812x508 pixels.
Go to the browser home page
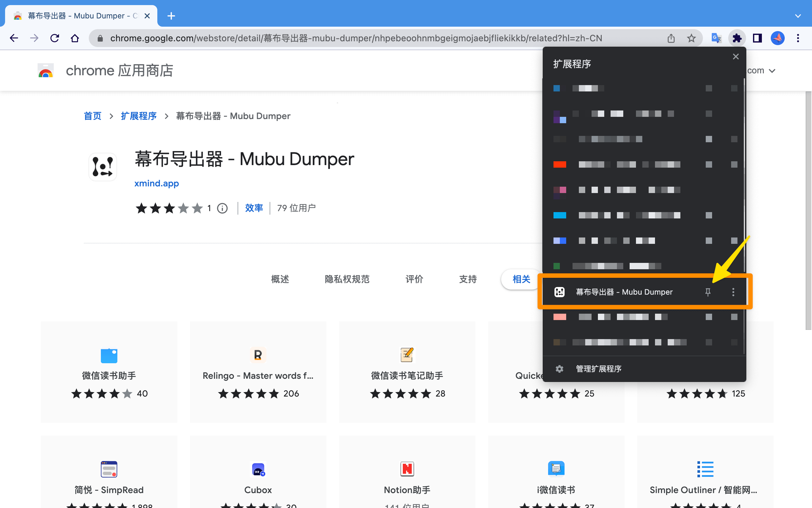click(75, 38)
